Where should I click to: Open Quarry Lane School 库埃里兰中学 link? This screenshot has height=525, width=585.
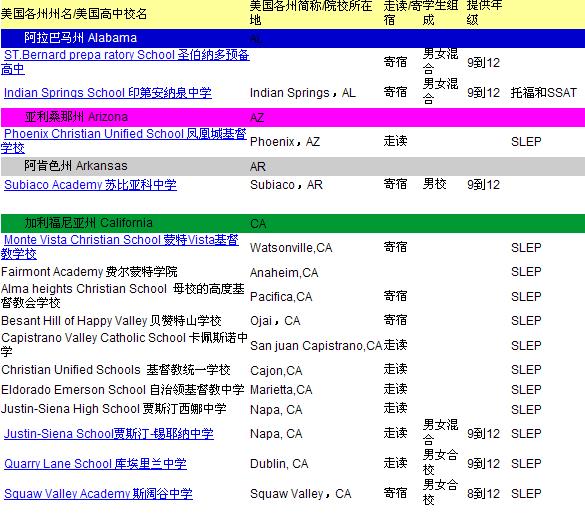(x=95, y=464)
